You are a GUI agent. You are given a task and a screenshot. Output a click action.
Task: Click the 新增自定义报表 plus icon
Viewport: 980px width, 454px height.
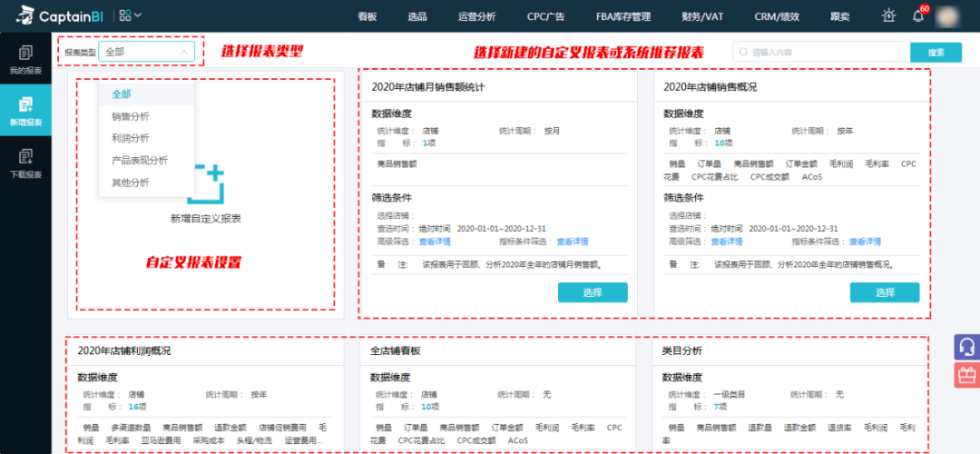[206, 184]
